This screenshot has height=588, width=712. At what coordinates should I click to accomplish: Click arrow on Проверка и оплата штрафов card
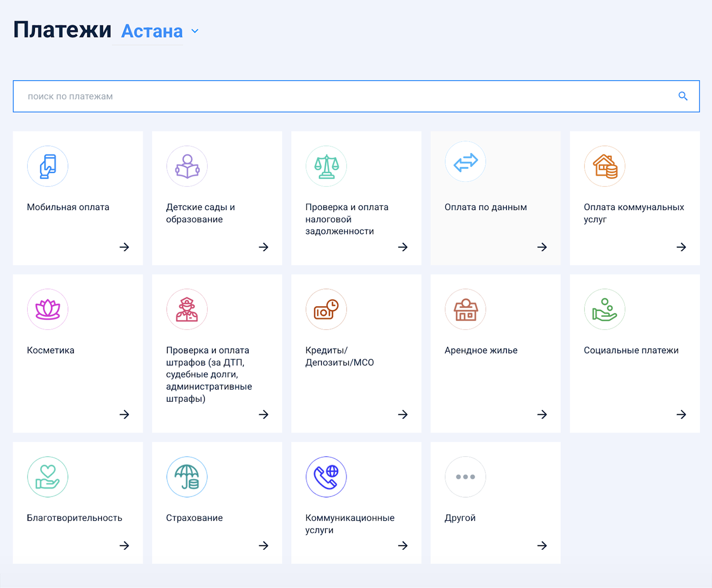pos(264,414)
